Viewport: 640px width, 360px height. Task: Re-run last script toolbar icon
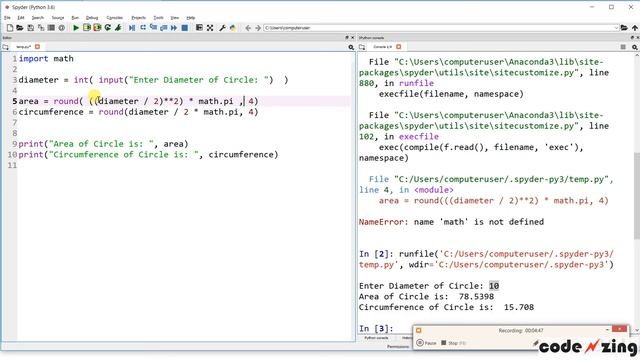click(108, 28)
